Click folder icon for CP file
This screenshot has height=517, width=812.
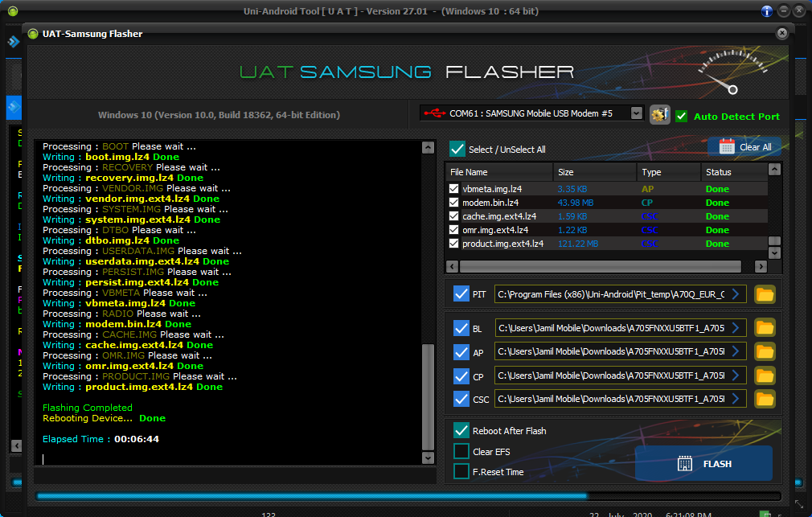tap(765, 375)
